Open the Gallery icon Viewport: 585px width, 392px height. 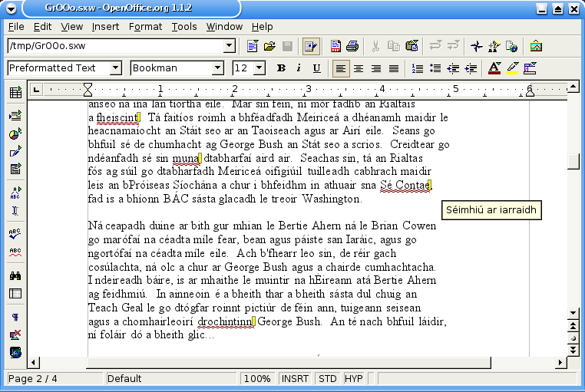click(536, 46)
